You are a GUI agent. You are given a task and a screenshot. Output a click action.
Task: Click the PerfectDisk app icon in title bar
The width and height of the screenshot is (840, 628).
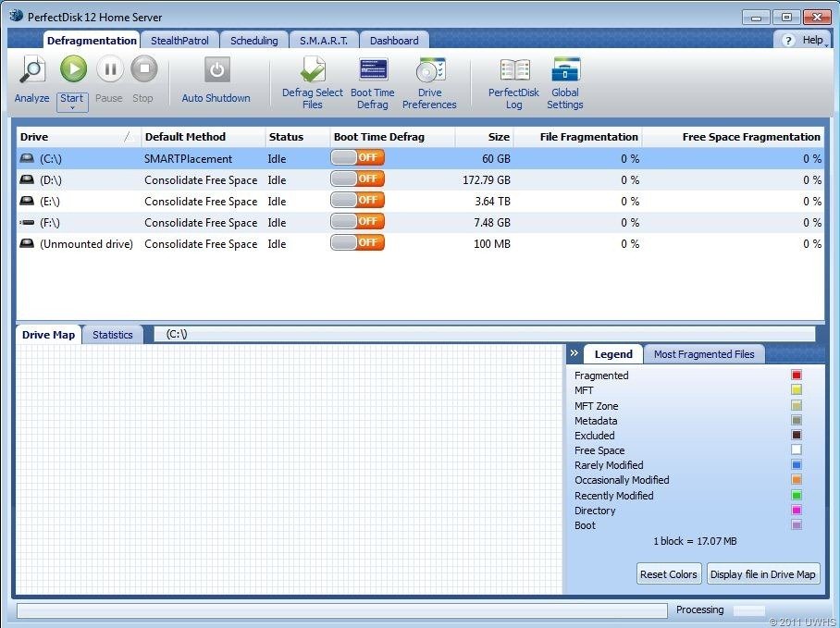tap(17, 16)
